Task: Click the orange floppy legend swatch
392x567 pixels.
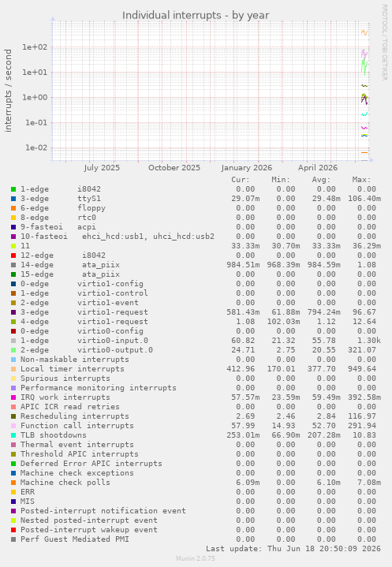Action: [13, 208]
